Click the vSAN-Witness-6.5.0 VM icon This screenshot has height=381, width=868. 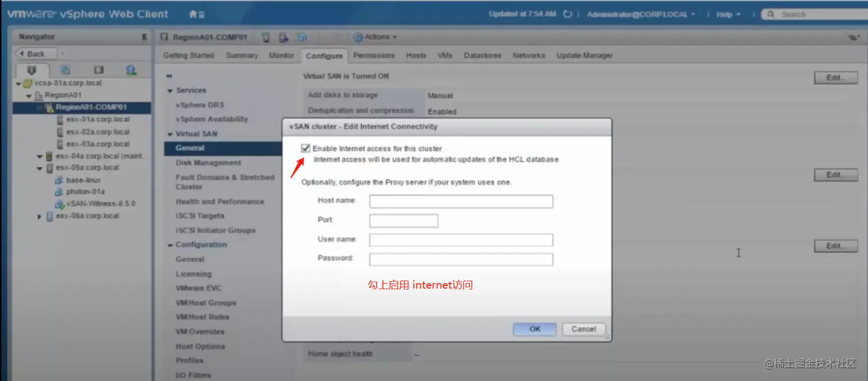pos(59,204)
